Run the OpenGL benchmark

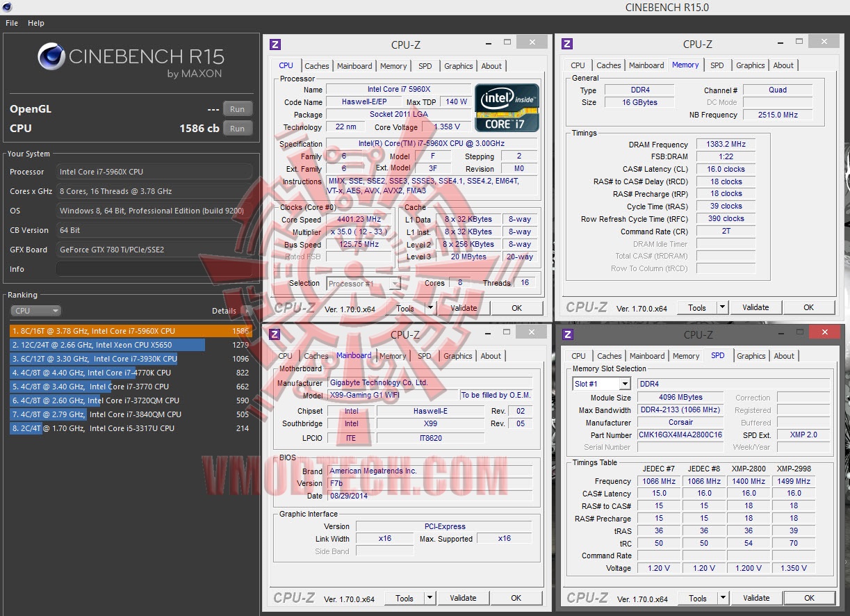click(238, 109)
